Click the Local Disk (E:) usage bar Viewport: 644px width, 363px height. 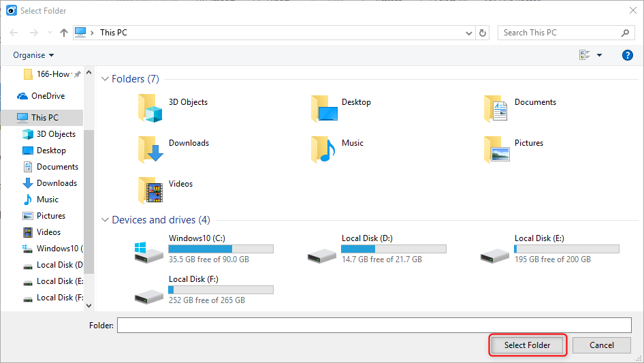[567, 249]
